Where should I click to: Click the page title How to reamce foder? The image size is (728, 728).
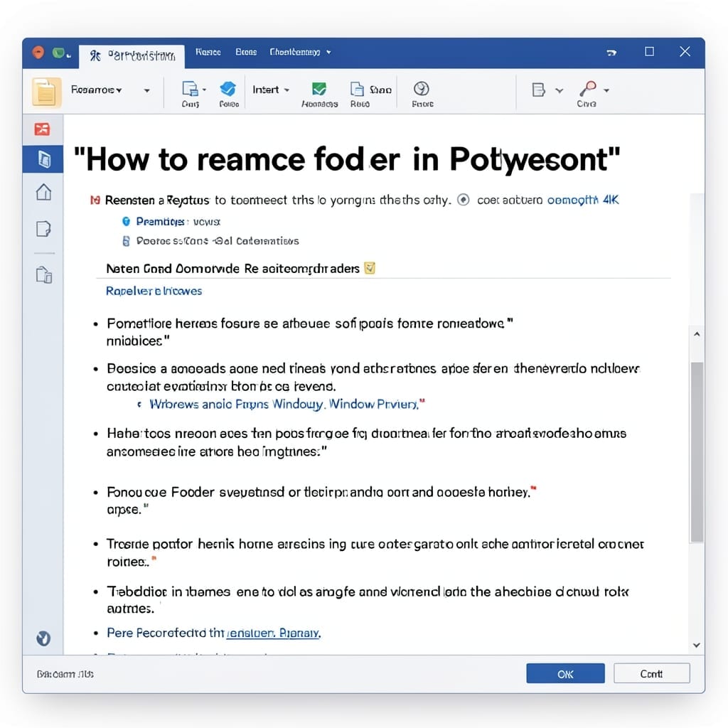[347, 159]
